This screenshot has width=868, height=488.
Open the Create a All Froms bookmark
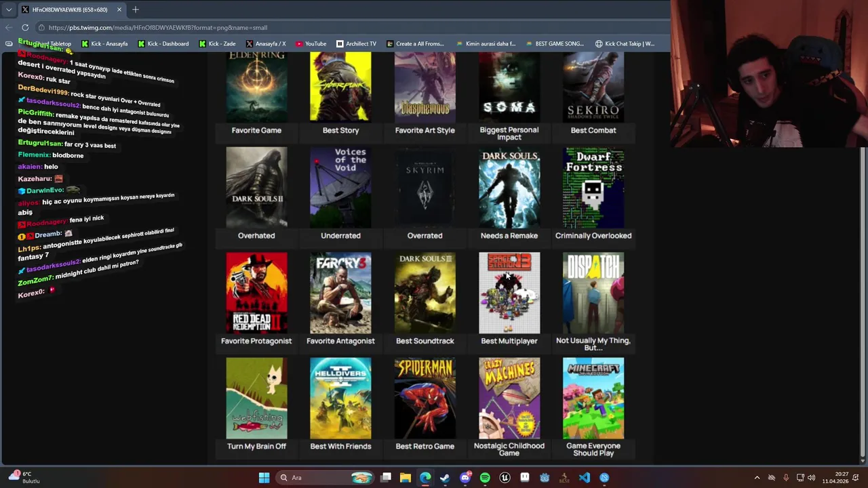tap(415, 43)
